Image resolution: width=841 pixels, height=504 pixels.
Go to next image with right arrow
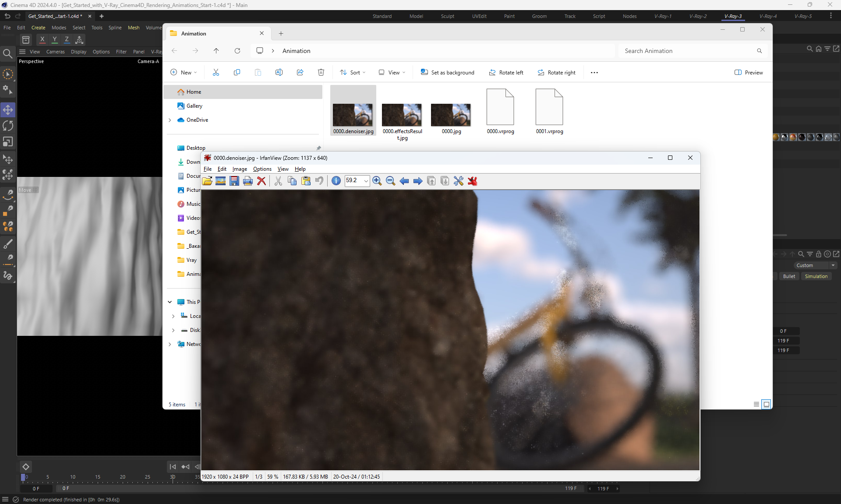tap(418, 181)
